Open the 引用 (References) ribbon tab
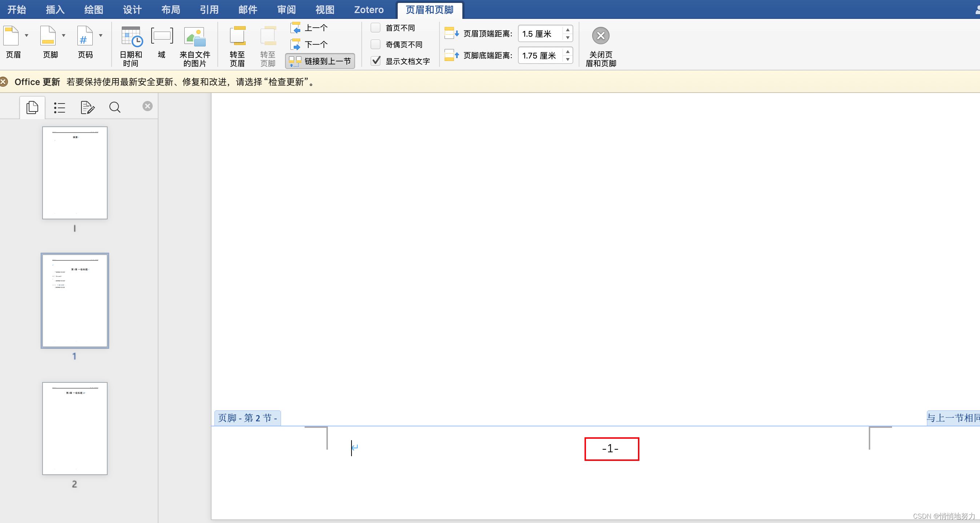This screenshot has width=980, height=523. tap(209, 9)
